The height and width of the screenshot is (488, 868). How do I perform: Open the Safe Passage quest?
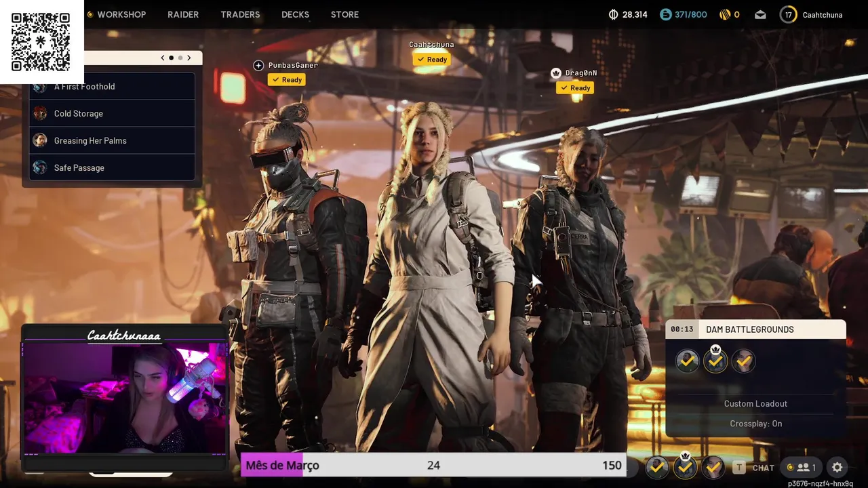[112, 167]
